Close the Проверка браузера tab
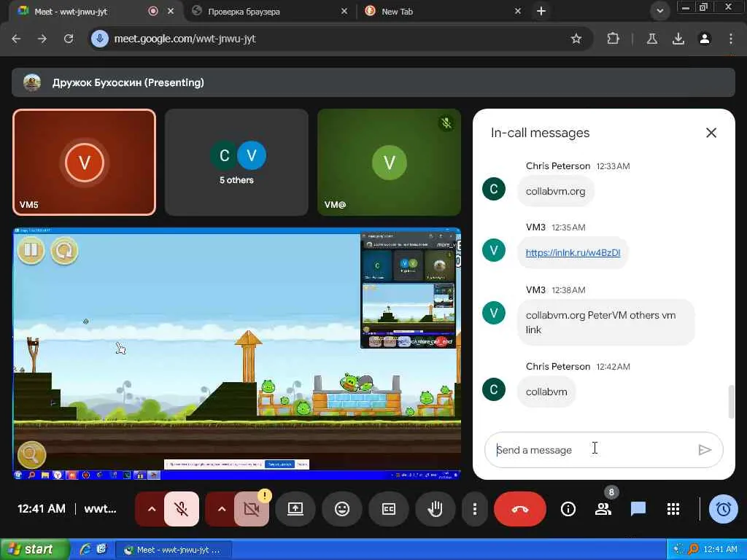The height and width of the screenshot is (560, 747). [x=344, y=11]
